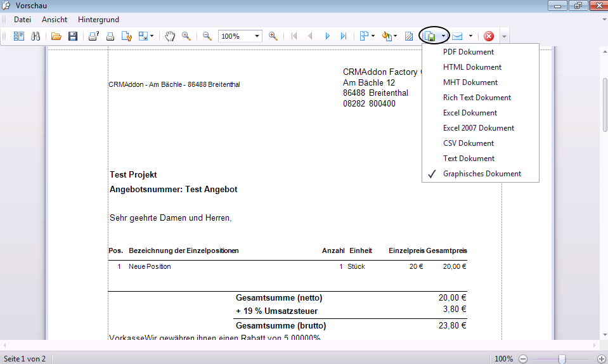Click the quick print icon

tap(110, 36)
